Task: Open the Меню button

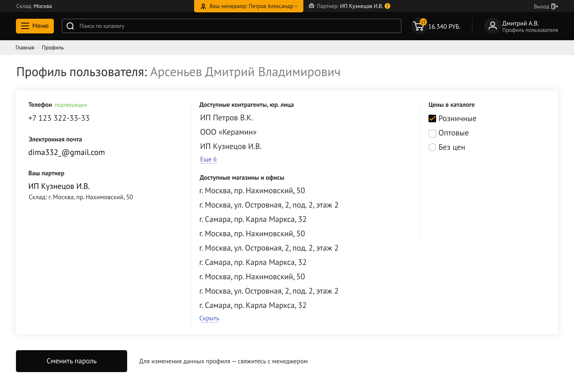Action: click(35, 26)
